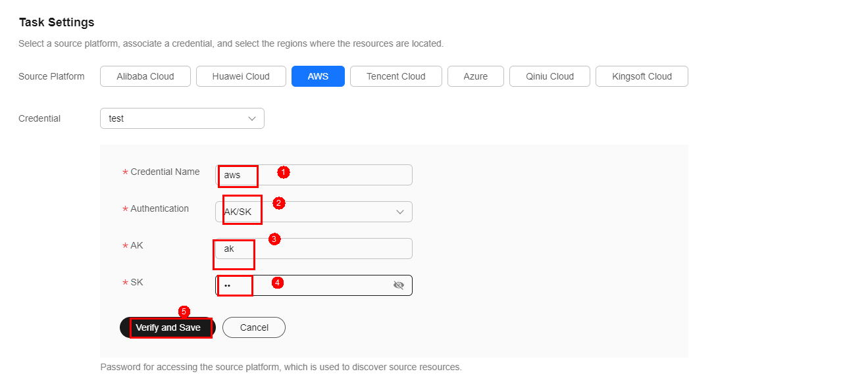This screenshot has width=868, height=382.
Task: Select Alibaba Cloud as source platform
Action: pyautogui.click(x=145, y=76)
